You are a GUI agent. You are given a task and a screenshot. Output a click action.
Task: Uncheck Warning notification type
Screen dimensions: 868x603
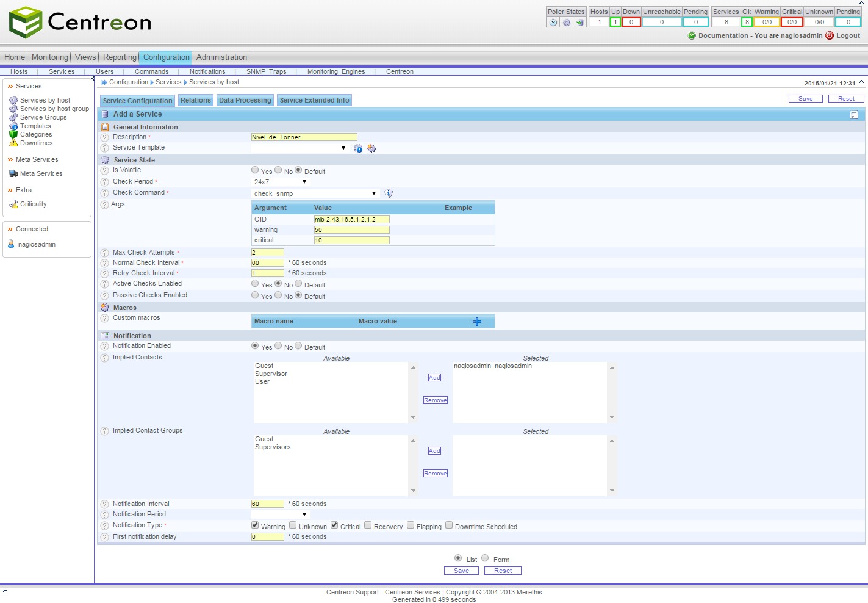(x=255, y=525)
